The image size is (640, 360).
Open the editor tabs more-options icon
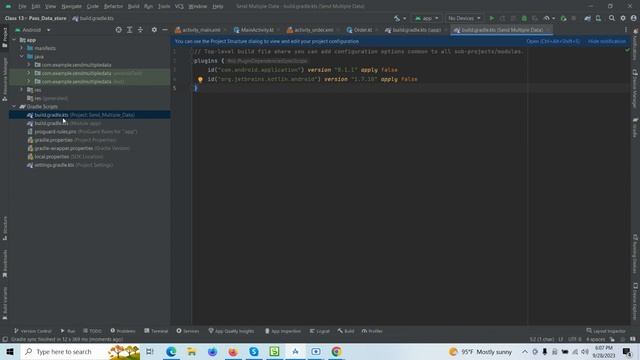click(626, 30)
